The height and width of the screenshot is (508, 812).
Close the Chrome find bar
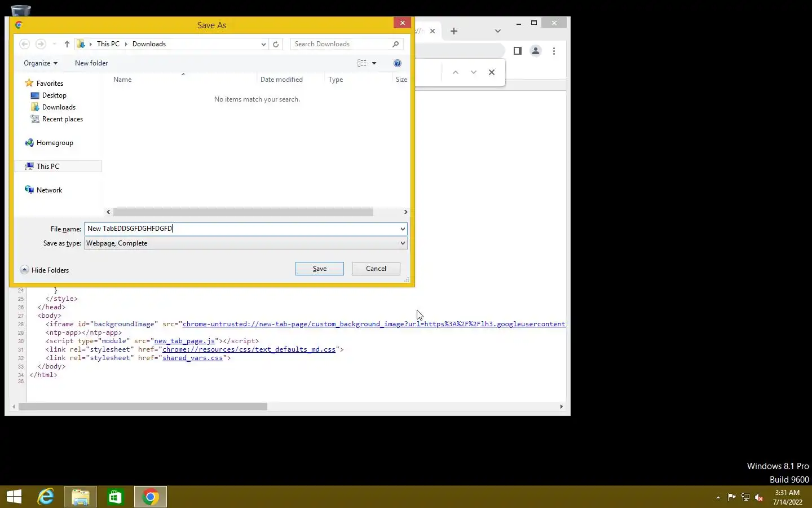click(492, 72)
